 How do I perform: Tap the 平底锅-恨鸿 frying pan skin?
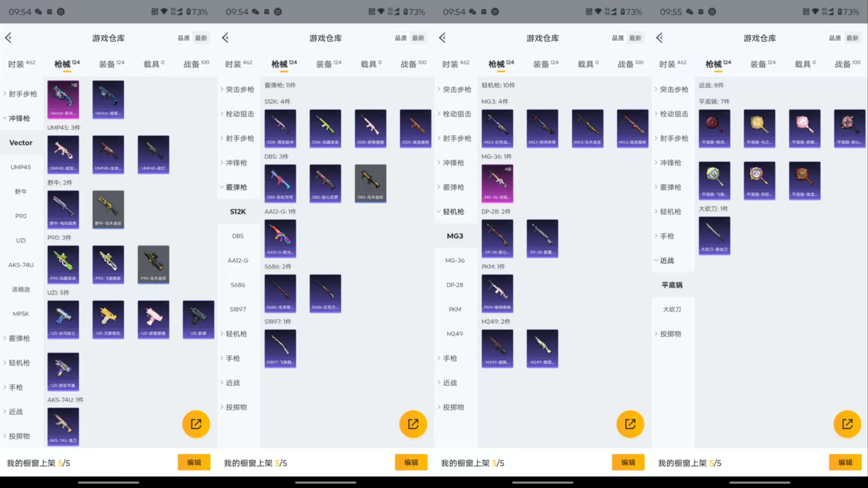click(714, 129)
